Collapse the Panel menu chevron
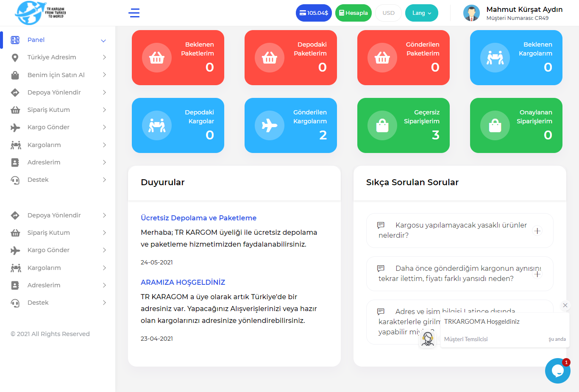The image size is (579, 392). [x=103, y=41]
